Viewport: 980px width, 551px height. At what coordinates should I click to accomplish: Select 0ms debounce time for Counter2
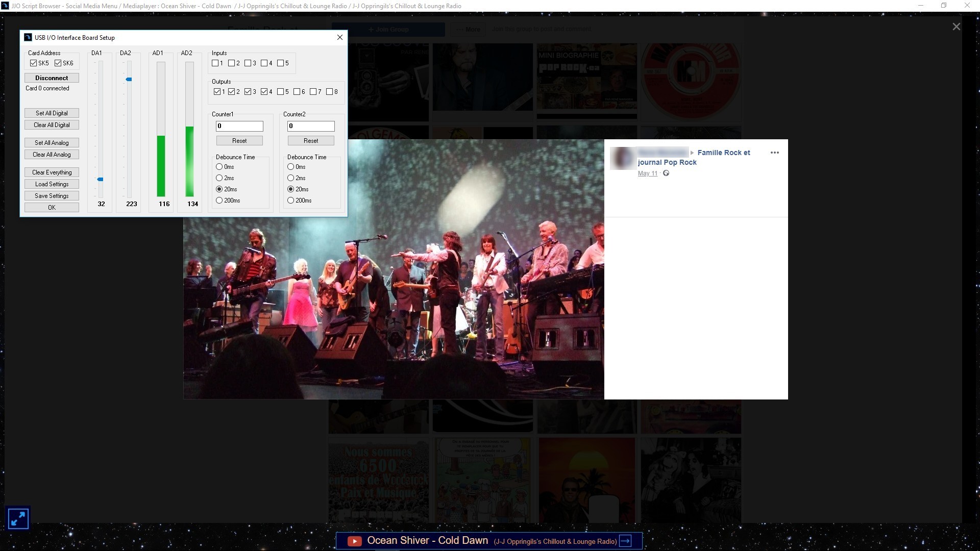[x=291, y=167]
